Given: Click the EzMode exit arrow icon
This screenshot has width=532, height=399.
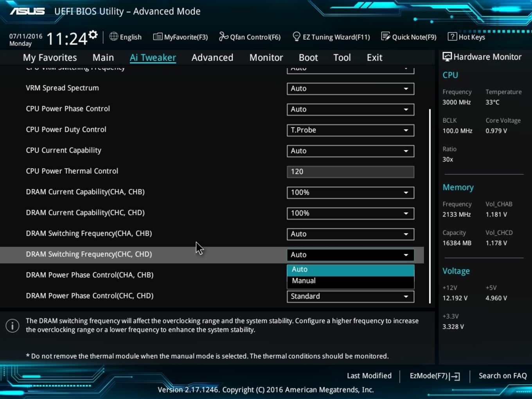Looking at the screenshot, I should coord(455,376).
